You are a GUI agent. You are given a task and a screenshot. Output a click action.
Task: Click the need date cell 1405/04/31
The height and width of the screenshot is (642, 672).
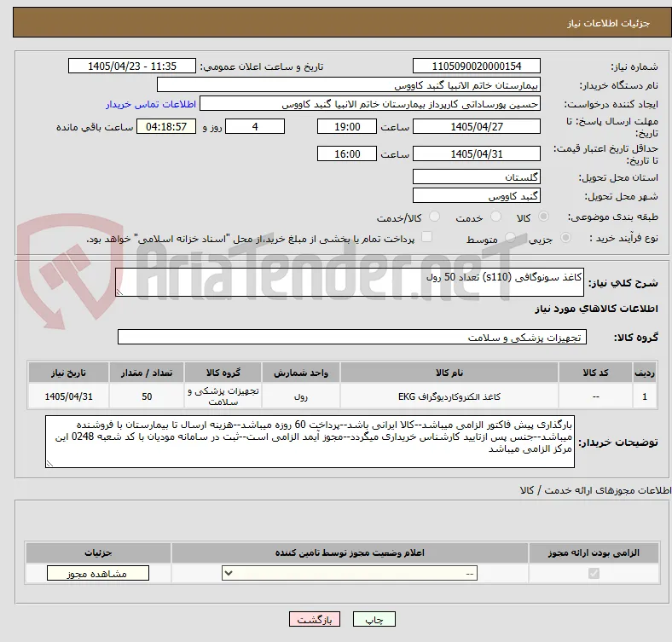(68, 396)
